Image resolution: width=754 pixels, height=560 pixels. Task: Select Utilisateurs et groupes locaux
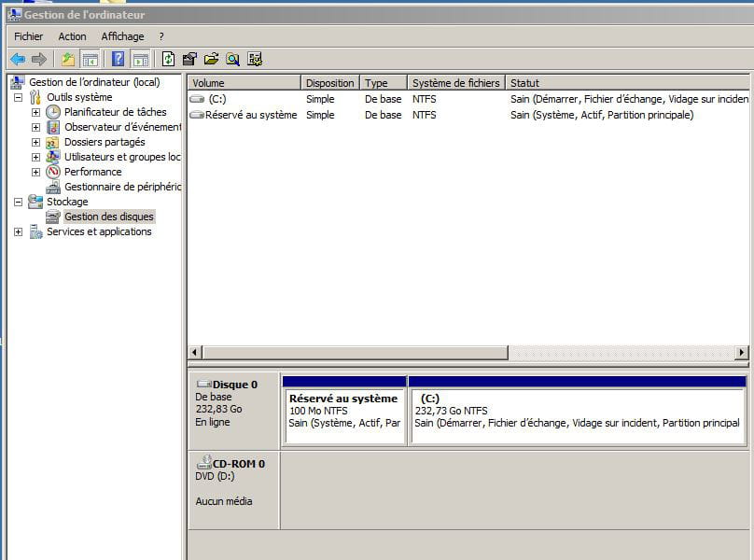click(x=122, y=157)
